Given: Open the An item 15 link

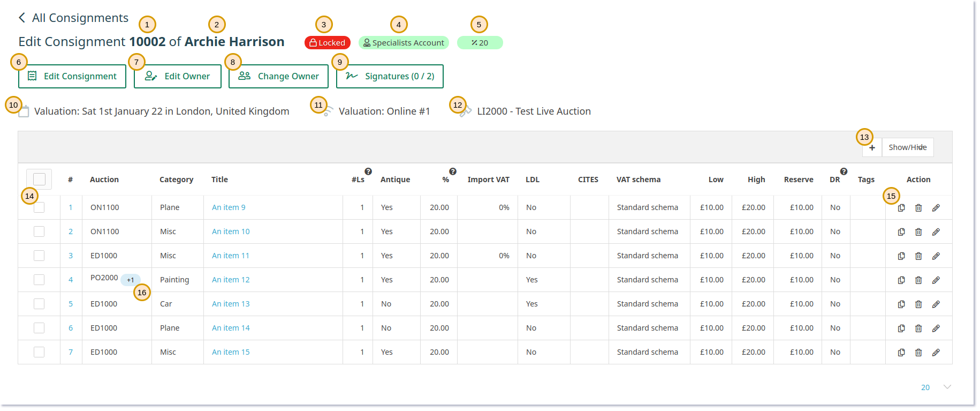Looking at the screenshot, I should (x=231, y=352).
